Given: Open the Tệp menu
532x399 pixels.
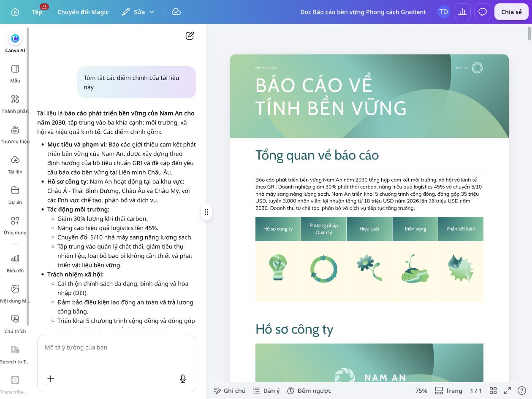Looking at the screenshot, I should 37,12.
